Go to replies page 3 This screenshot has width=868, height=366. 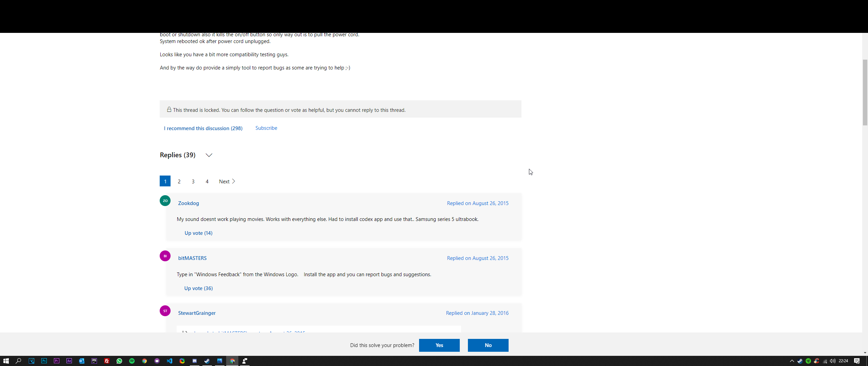193,182
